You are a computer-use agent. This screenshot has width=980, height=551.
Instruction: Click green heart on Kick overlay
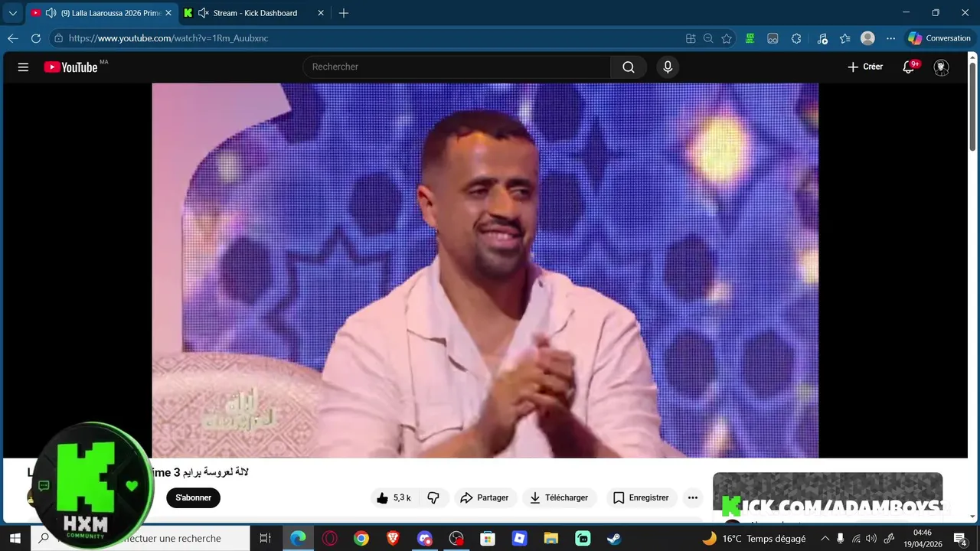coord(132,485)
